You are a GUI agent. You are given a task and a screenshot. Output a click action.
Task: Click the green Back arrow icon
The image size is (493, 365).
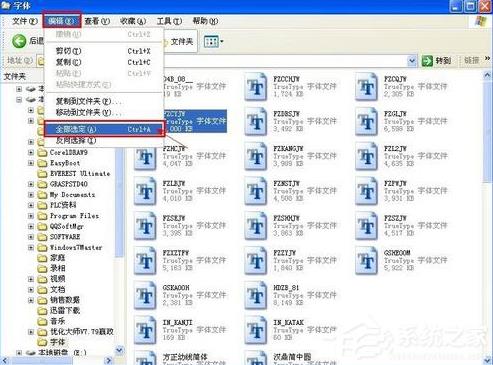point(19,41)
